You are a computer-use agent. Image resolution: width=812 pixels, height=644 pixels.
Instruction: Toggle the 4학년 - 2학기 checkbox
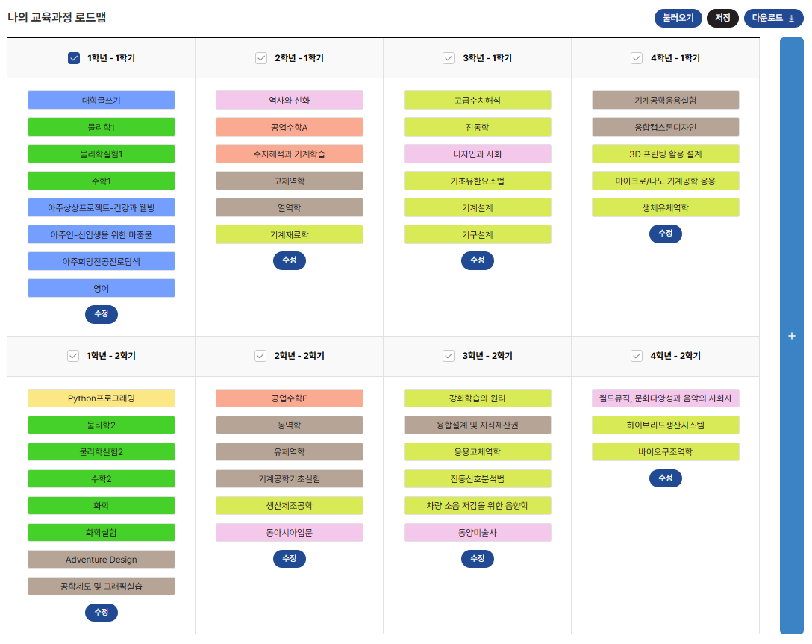[637, 356]
